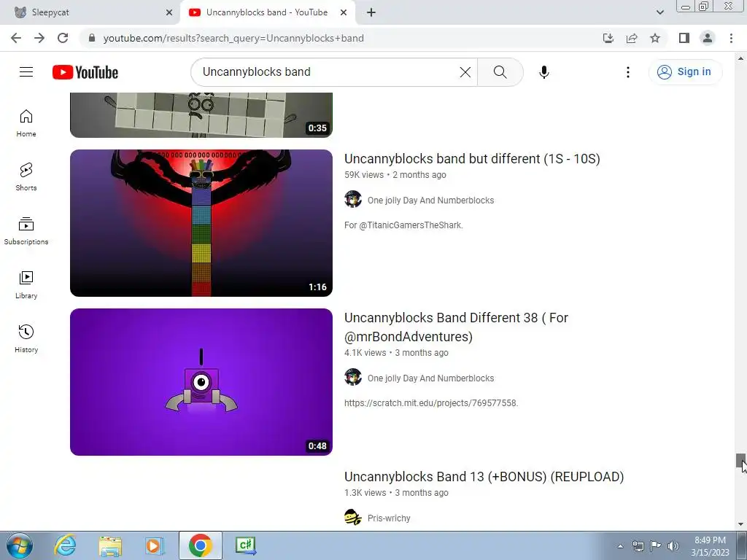This screenshot has width=747, height=560.
Task: Open Subscriptions in sidebar
Action: [x=26, y=231]
